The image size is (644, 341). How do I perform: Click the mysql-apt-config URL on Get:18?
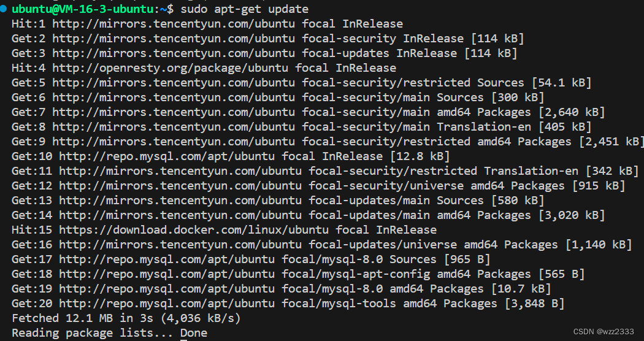click(167, 274)
